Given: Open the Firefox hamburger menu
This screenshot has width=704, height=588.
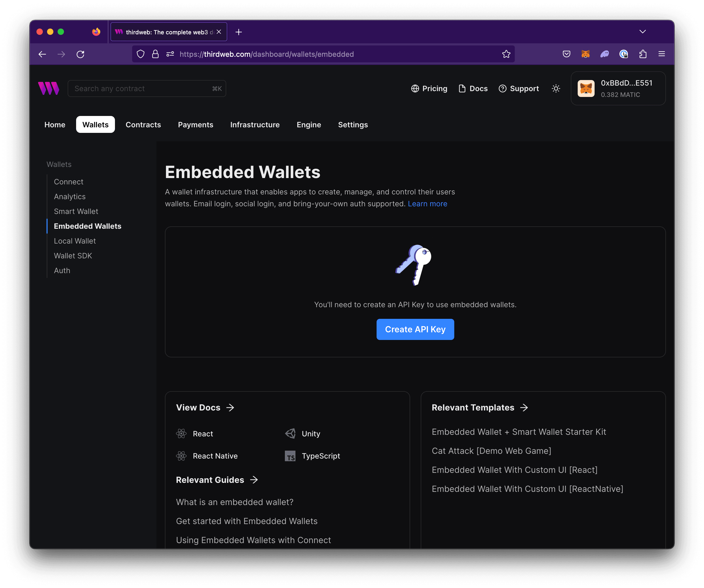Looking at the screenshot, I should (661, 54).
